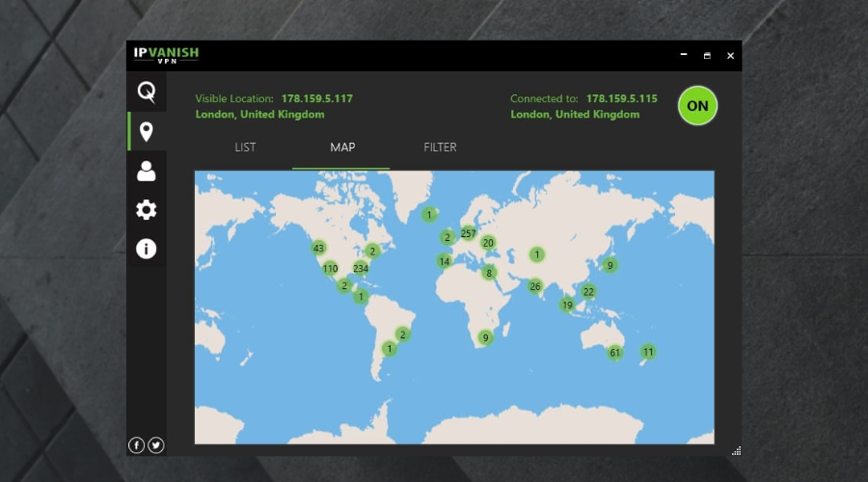
Task: Select the 22 server cluster marker
Action: pos(588,292)
